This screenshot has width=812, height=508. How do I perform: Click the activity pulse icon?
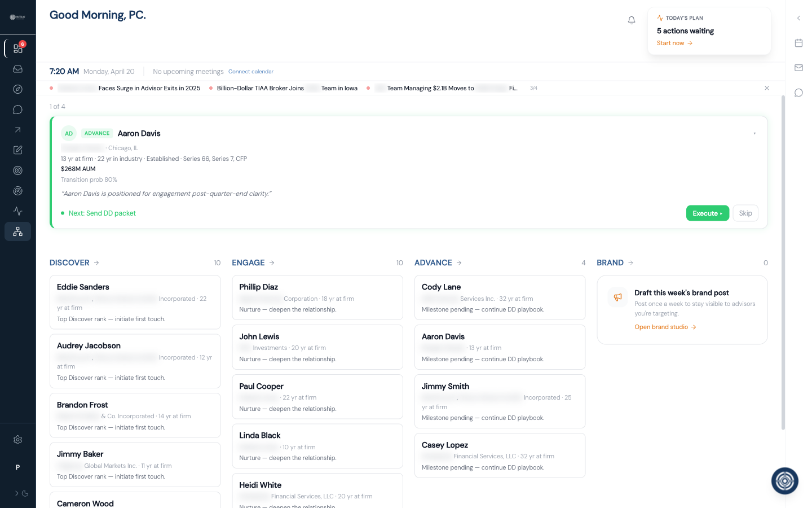(17, 211)
